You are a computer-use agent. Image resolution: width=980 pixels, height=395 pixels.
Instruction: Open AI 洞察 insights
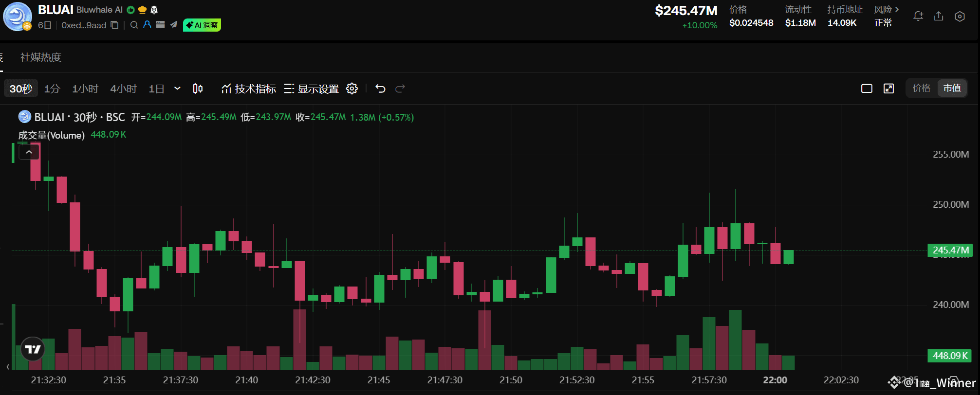tap(202, 25)
